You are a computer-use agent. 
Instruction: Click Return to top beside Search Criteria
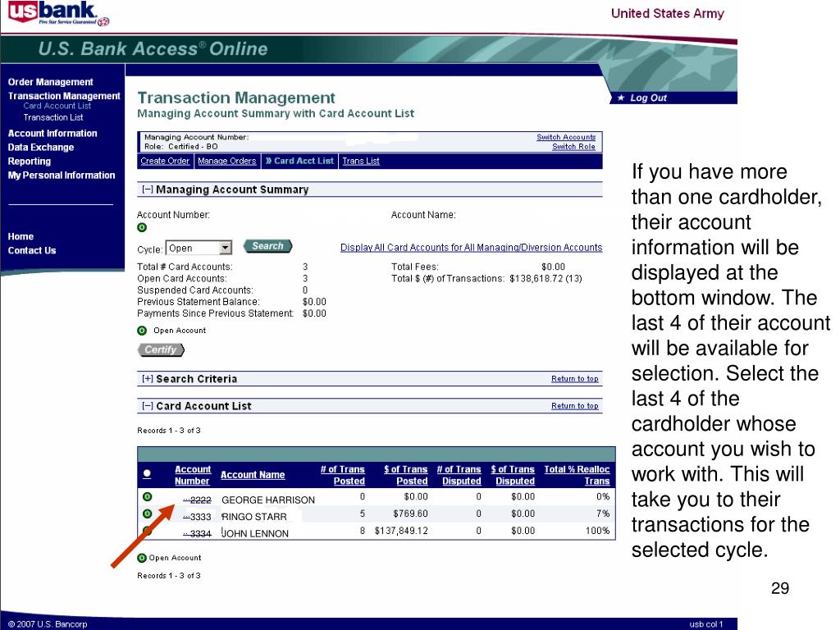[575, 379]
